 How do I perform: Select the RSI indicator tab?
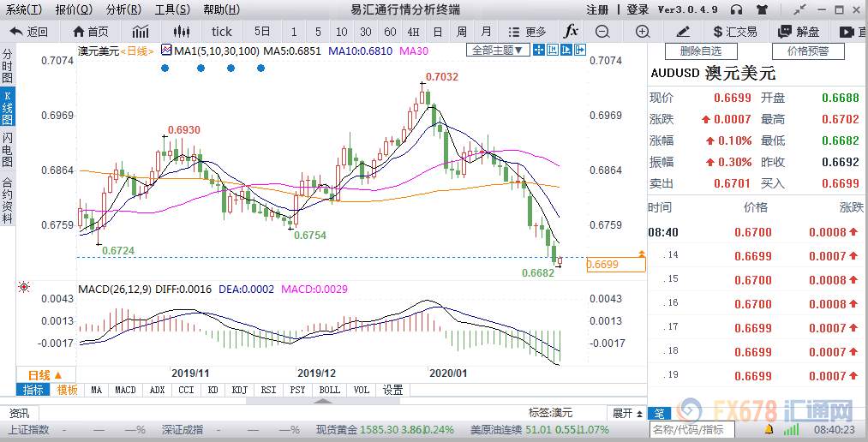tap(268, 390)
